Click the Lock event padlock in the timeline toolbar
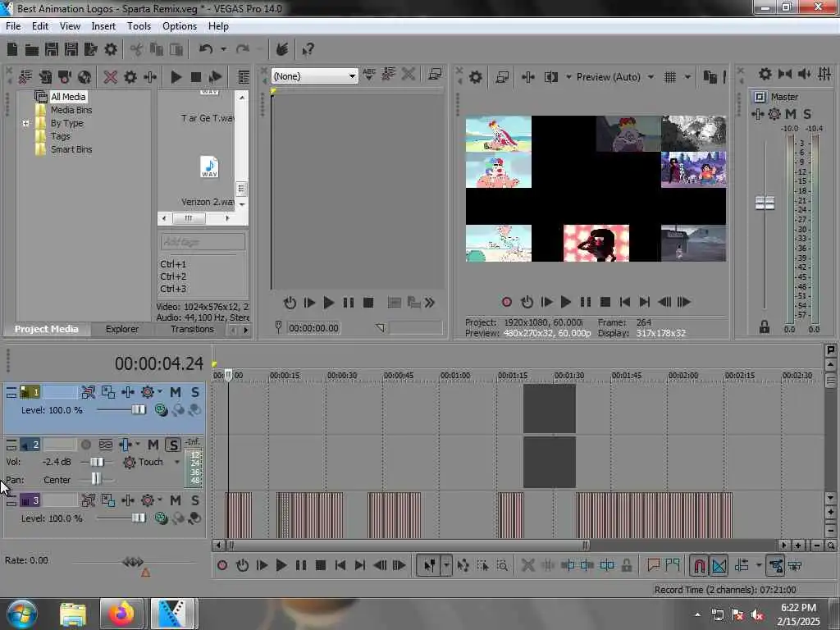 pos(626,565)
